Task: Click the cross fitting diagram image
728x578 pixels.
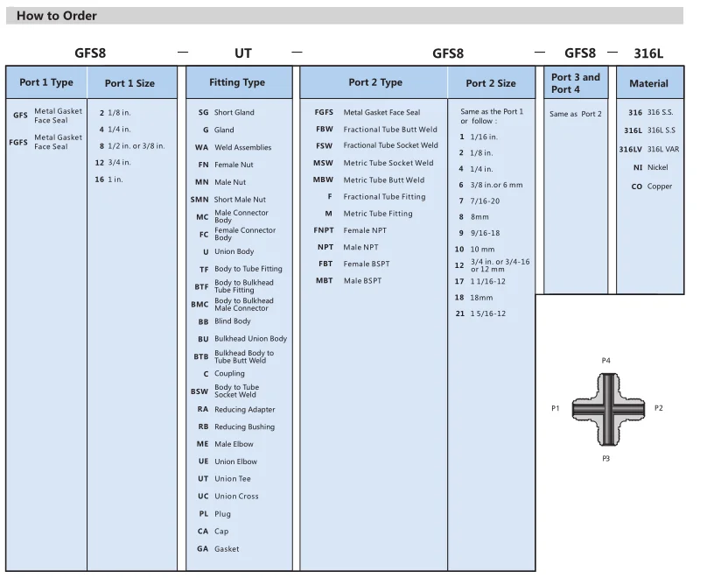Action: pyautogui.click(x=606, y=409)
